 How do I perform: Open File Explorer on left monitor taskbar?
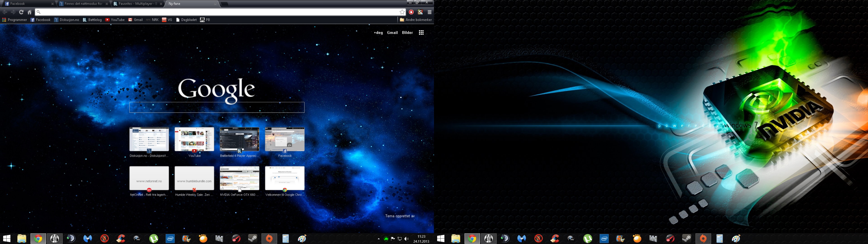tap(21, 239)
